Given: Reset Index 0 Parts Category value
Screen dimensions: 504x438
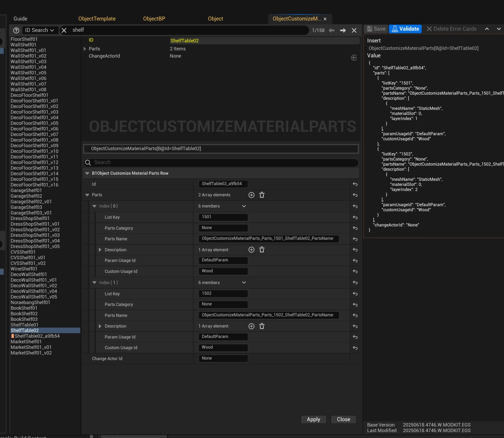Looking at the screenshot, I should (355, 228).
